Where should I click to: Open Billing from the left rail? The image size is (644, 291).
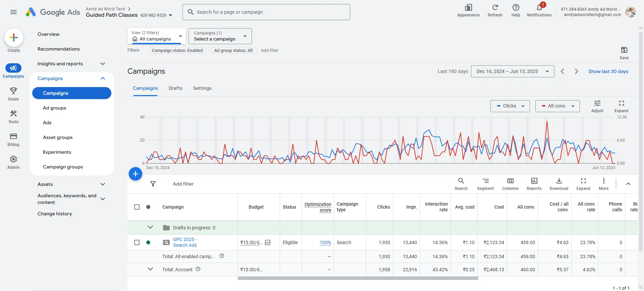[x=13, y=140]
